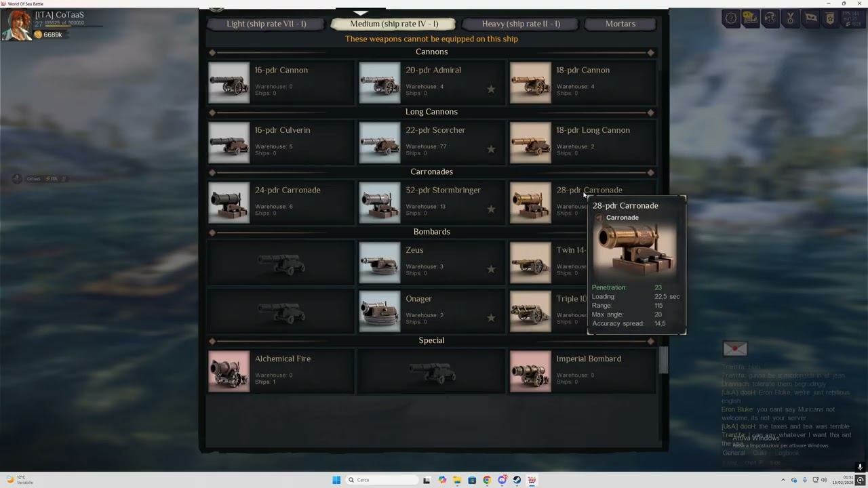Open the captain character icon

(770, 18)
